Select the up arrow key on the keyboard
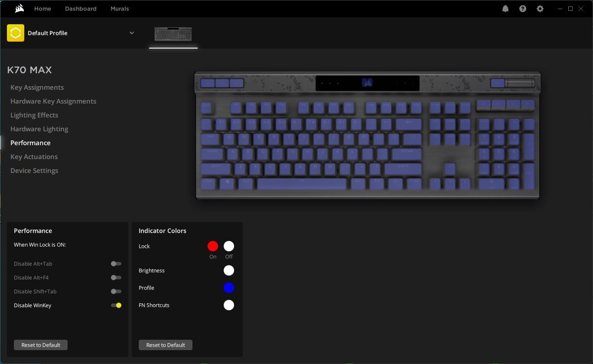 point(450,169)
